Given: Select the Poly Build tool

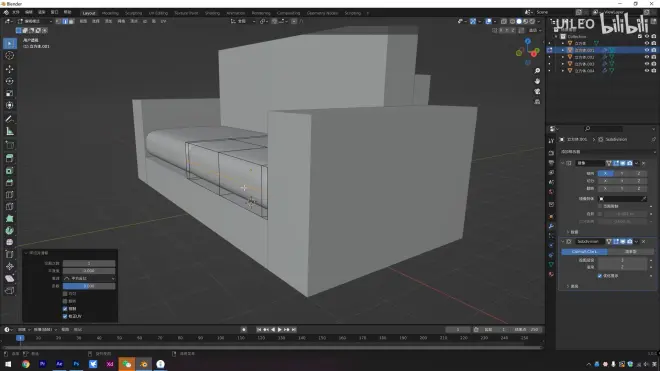Looking at the screenshot, I should pyautogui.click(x=10, y=219).
